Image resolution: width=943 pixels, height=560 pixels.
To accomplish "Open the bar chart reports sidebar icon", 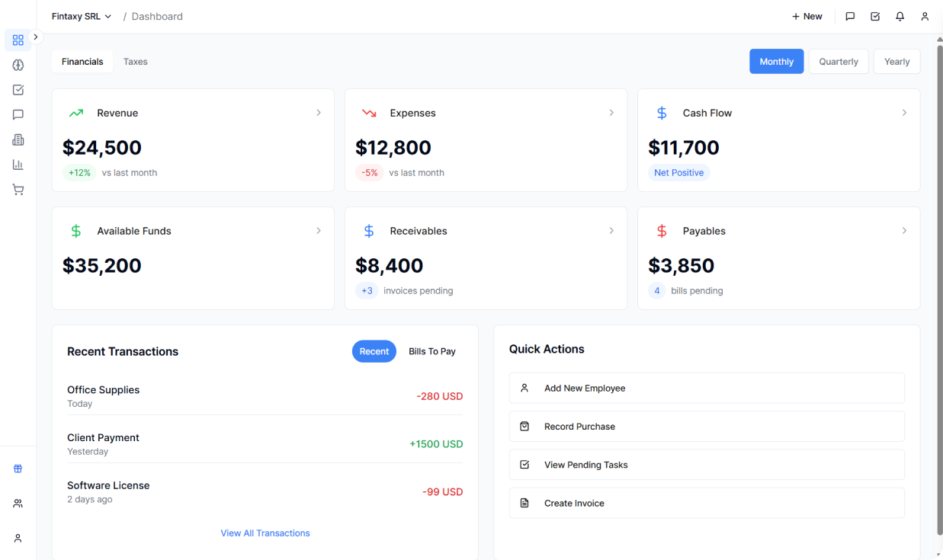I will click(18, 165).
